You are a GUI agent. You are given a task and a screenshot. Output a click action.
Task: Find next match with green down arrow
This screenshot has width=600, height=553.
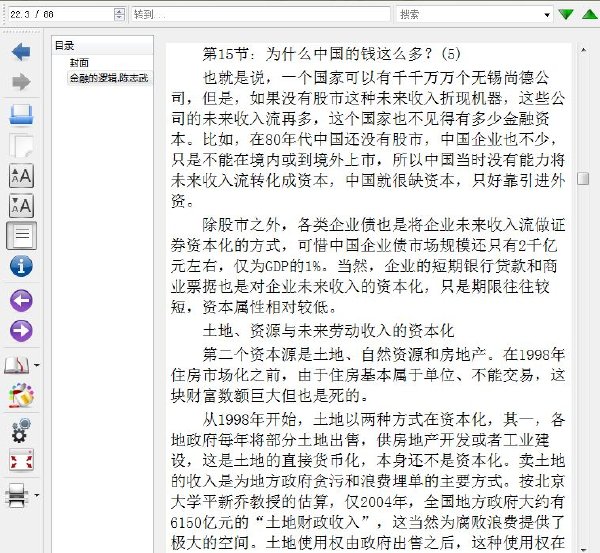[566, 15]
